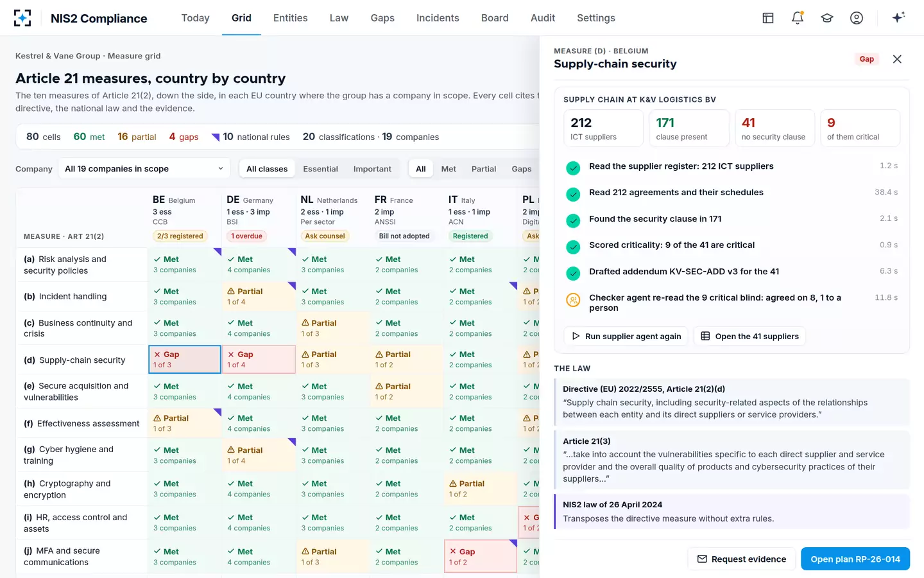The image size is (924, 578).
Task: Go to the Today tab
Action: click(x=196, y=18)
